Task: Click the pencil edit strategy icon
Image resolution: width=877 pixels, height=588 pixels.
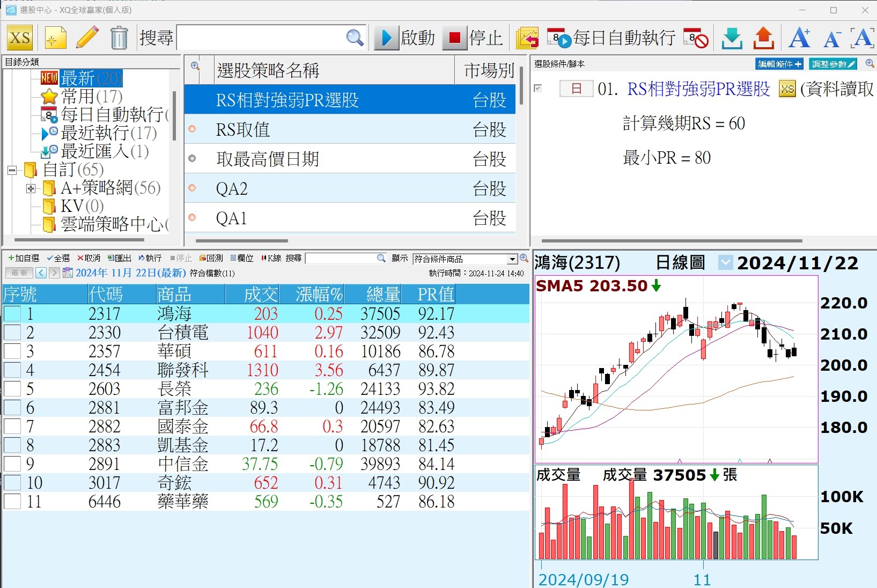Action: (87, 38)
